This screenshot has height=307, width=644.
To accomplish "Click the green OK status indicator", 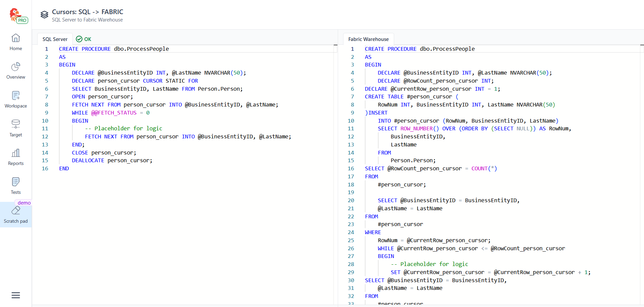I will (84, 39).
